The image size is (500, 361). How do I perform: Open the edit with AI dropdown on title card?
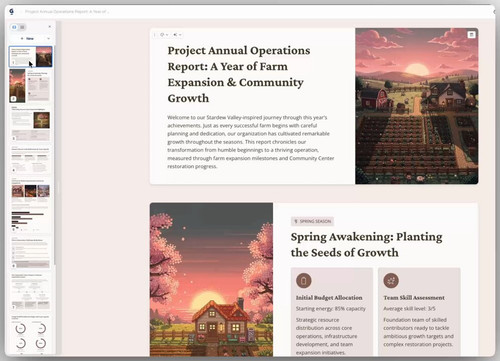point(177,35)
